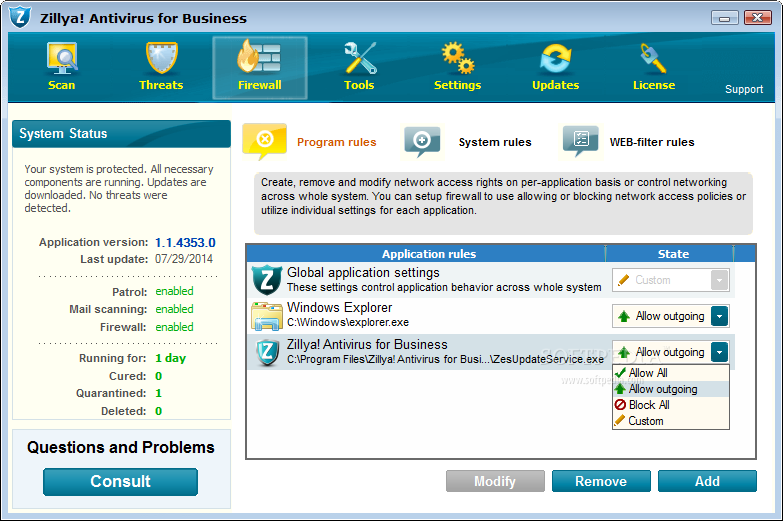This screenshot has height=521, width=783.
Task: Collapse the Zillya Antivirus state dropdown arrow
Action: pyautogui.click(x=719, y=352)
